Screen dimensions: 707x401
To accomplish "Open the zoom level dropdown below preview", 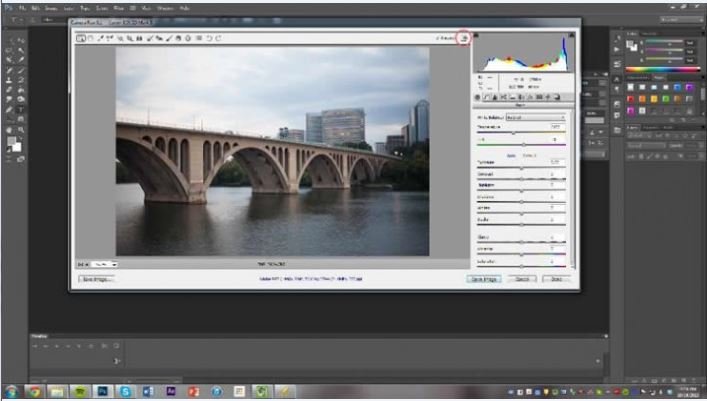I will pos(104,264).
